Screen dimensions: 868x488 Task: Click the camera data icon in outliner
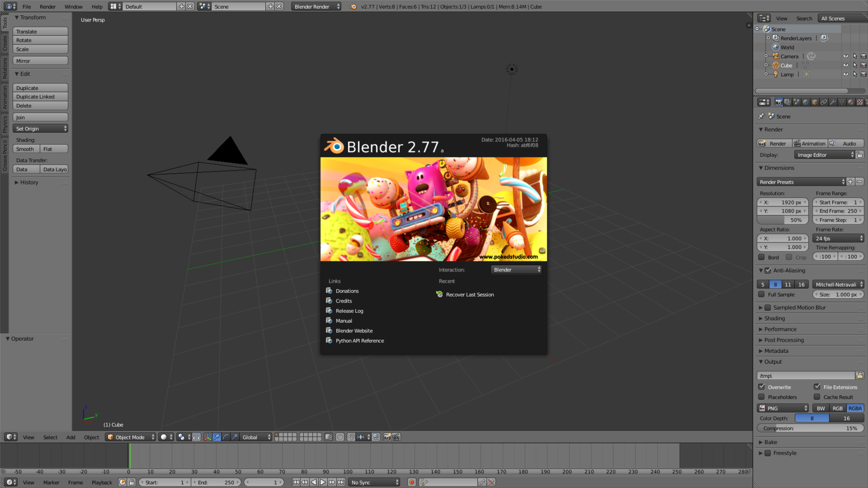tap(811, 56)
